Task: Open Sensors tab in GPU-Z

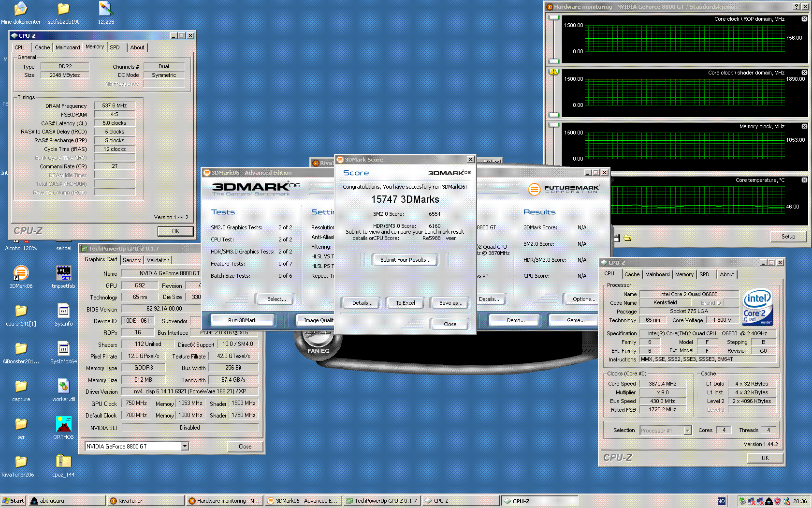Action: tap(132, 260)
